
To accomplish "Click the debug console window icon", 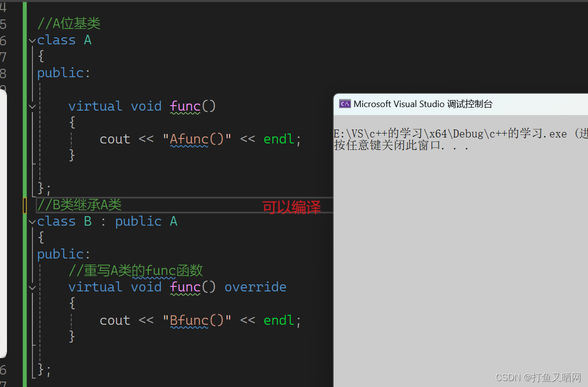I will [345, 104].
